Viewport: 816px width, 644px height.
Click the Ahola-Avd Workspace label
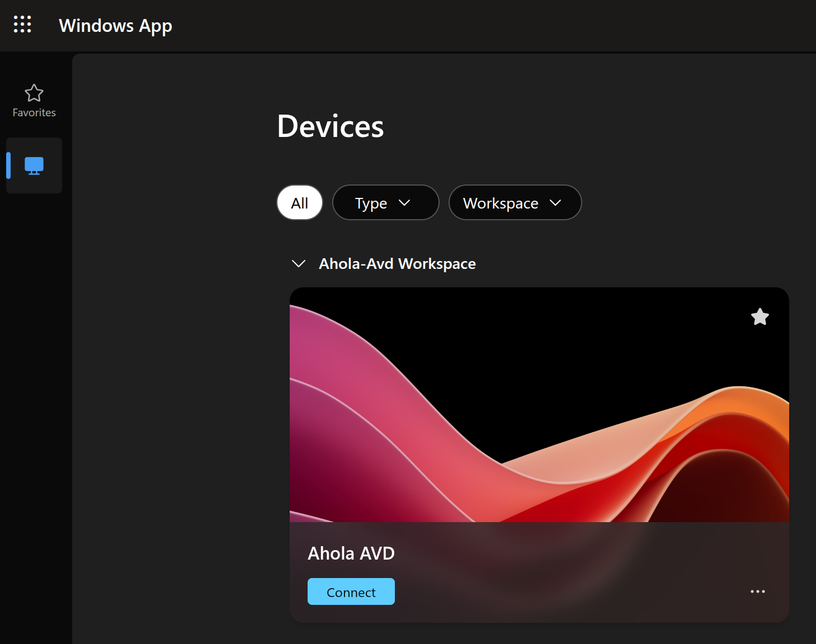point(397,264)
